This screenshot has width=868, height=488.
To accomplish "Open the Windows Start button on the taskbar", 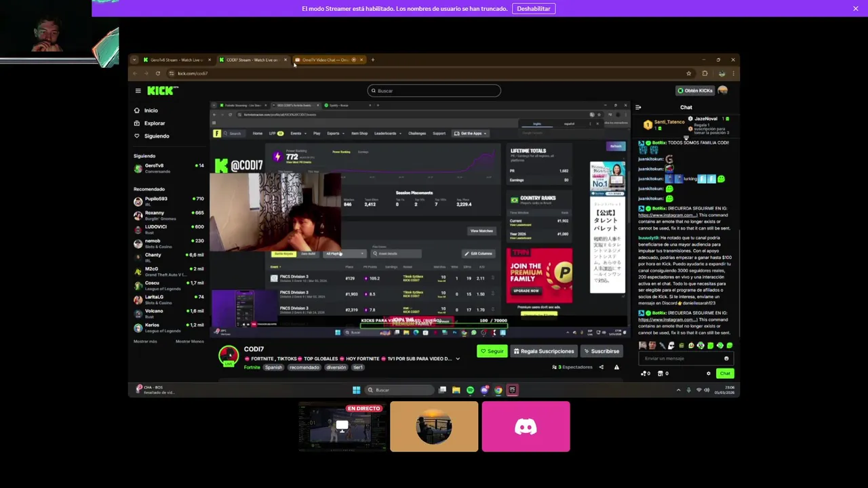I will coord(356,390).
